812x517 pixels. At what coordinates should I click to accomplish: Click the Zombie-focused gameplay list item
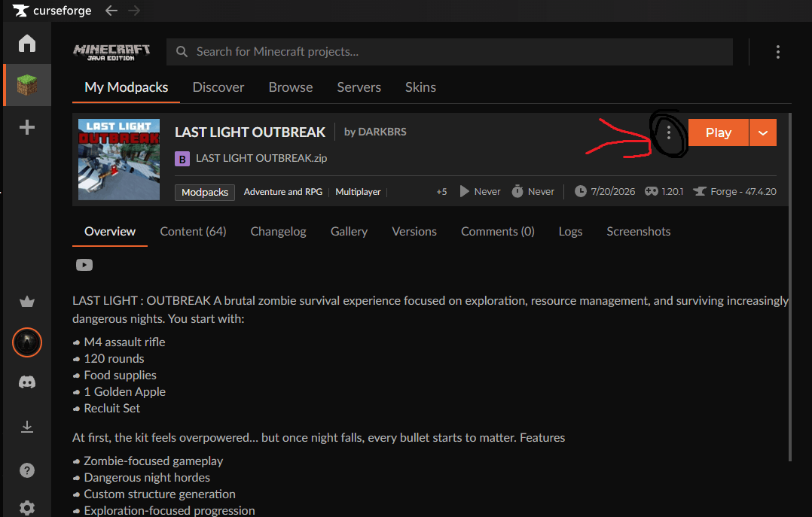[x=154, y=461]
